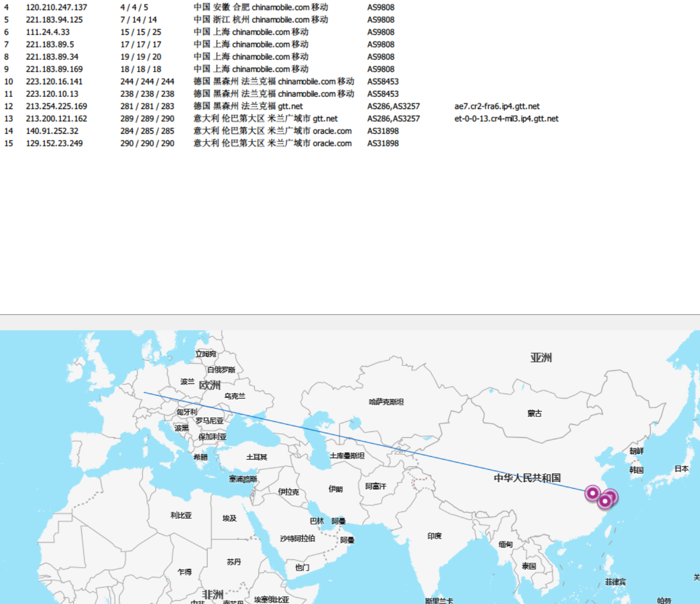
Task: Click the 亚洲 label on the map
Action: 541,358
